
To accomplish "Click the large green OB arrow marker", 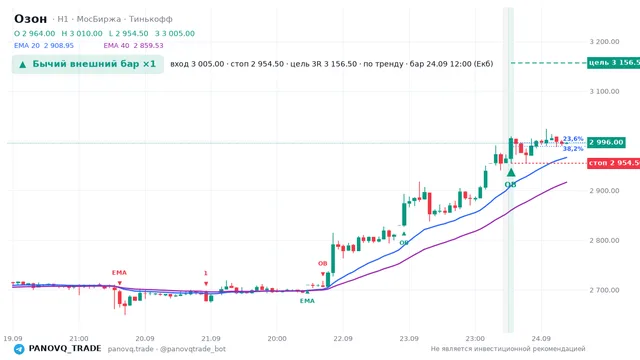I will pyautogui.click(x=511, y=173).
